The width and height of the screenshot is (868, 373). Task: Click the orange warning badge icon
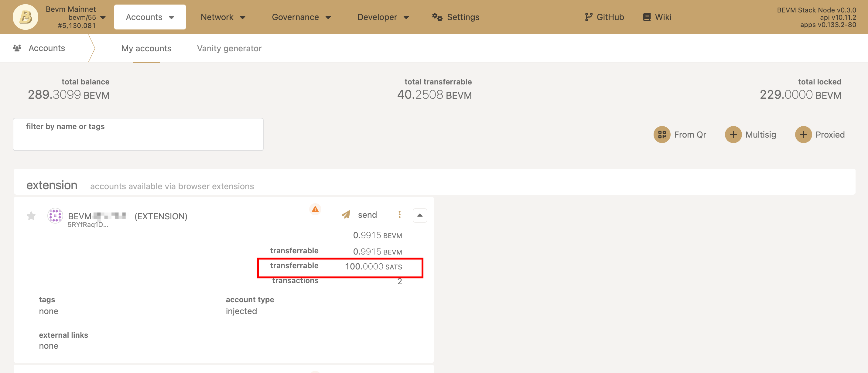tap(315, 209)
